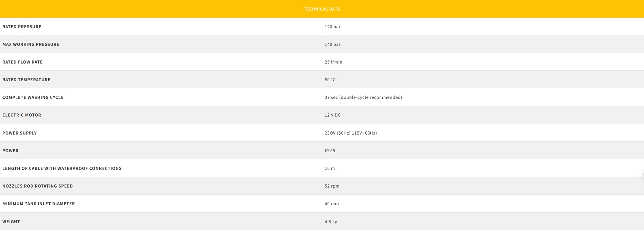The height and width of the screenshot is (231, 644).
Task: Click the 140 bar value
Action: point(332,45)
